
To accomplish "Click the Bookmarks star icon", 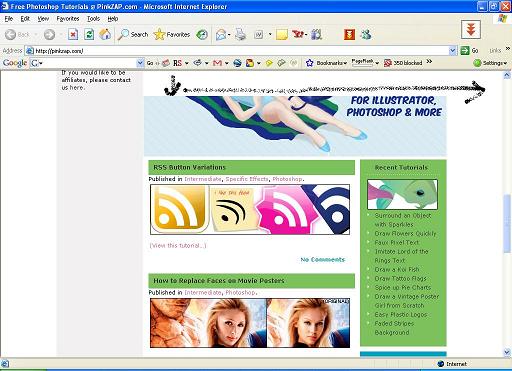I will pyautogui.click(x=309, y=63).
